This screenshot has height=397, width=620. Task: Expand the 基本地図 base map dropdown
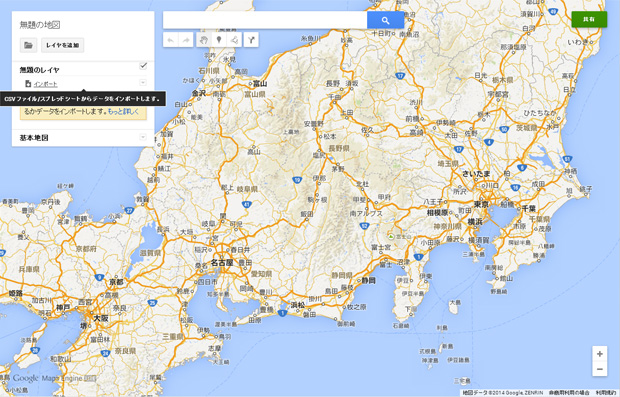coord(143,137)
